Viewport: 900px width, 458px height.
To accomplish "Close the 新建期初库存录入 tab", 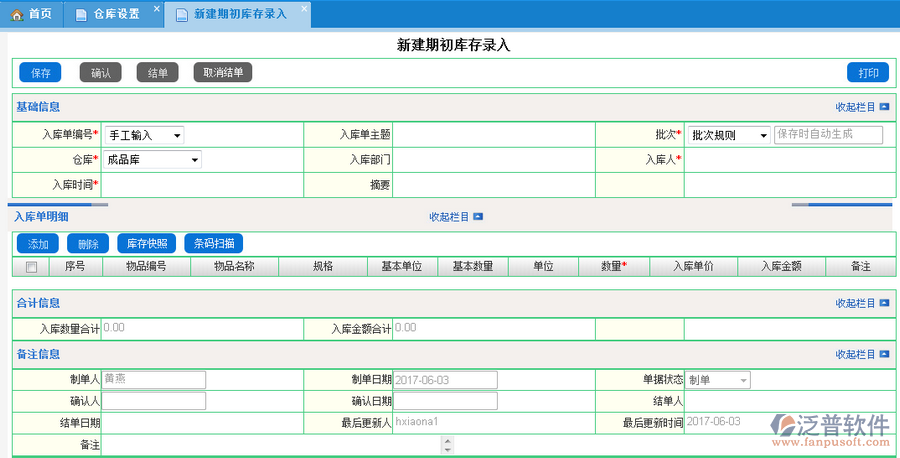I will point(304,8).
